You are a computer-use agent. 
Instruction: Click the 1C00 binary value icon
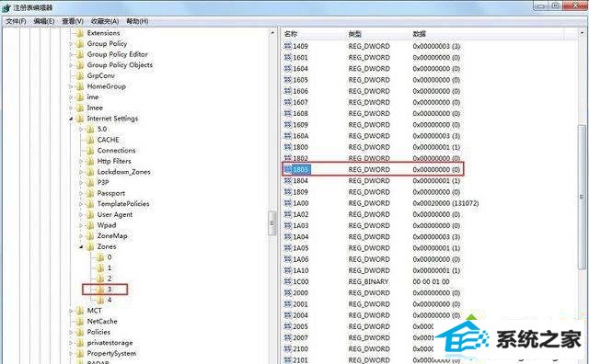point(288,282)
